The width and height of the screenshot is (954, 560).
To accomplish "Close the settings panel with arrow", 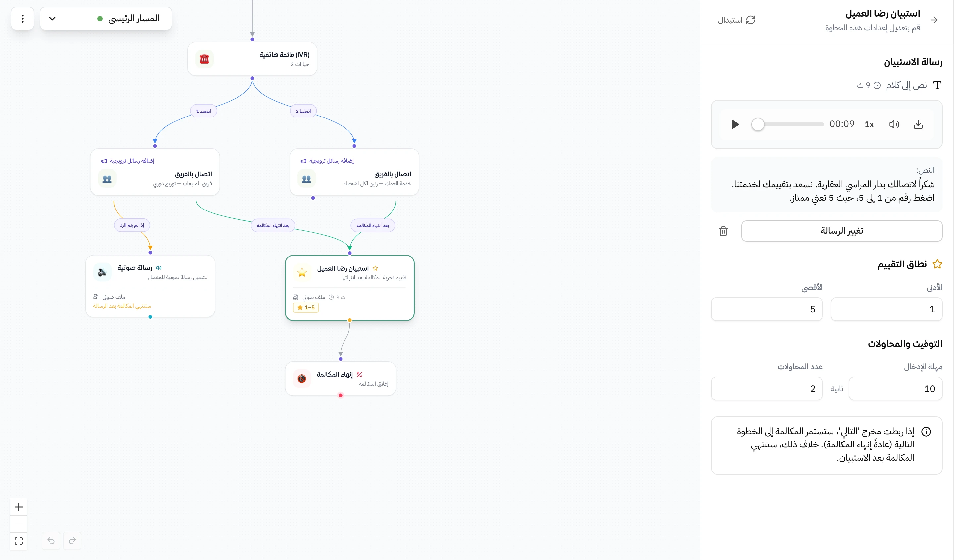I will pos(934,20).
